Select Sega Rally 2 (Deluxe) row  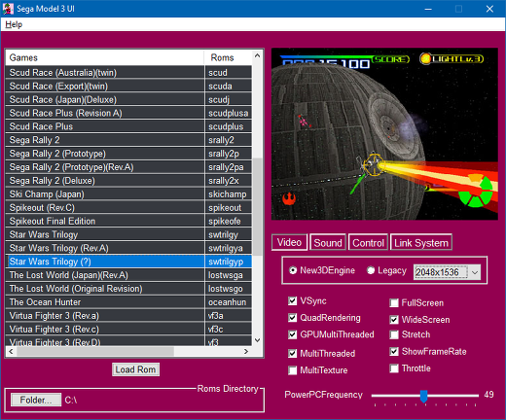(128, 181)
